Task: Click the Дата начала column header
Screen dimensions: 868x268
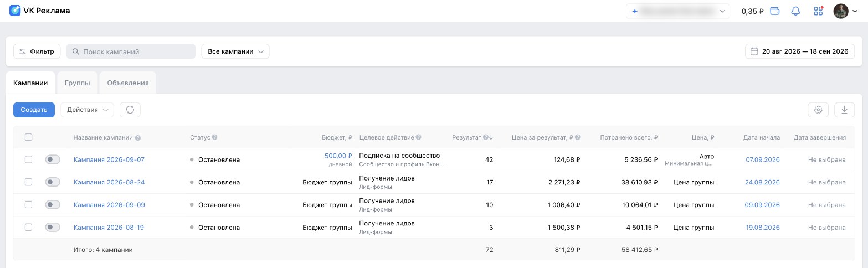Action: coord(762,137)
